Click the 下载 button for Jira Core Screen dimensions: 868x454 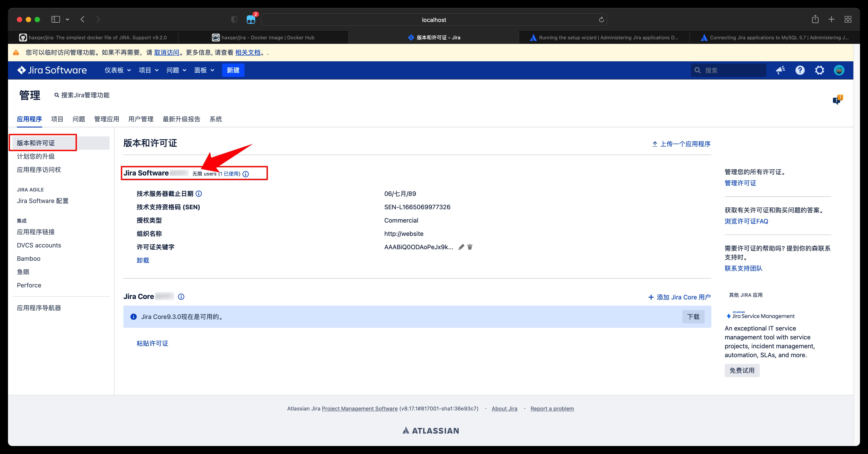click(693, 317)
